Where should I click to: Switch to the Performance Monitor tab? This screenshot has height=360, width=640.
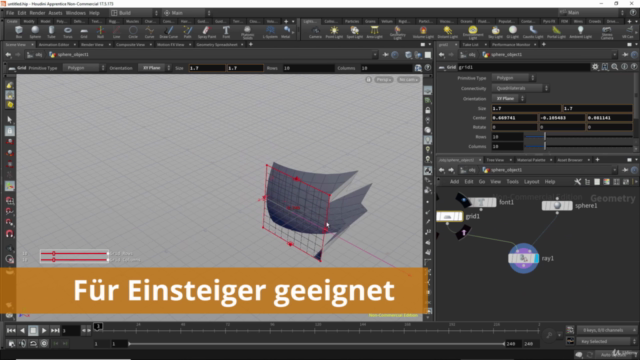pos(511,44)
